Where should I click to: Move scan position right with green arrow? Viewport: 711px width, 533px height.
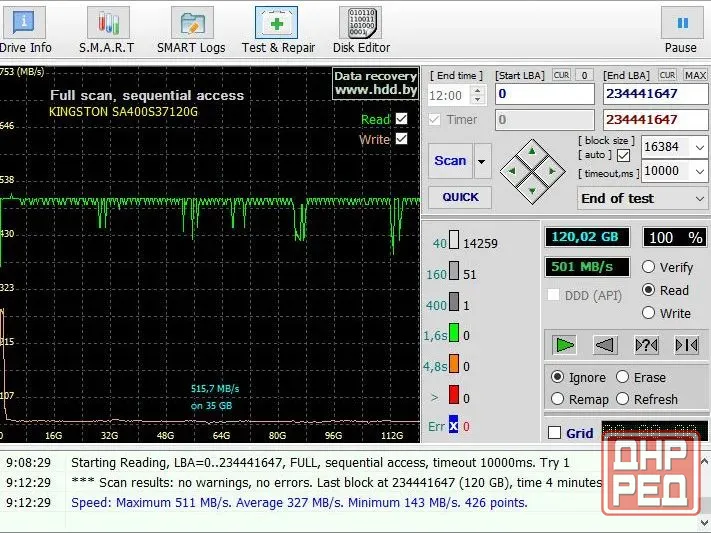[552, 171]
